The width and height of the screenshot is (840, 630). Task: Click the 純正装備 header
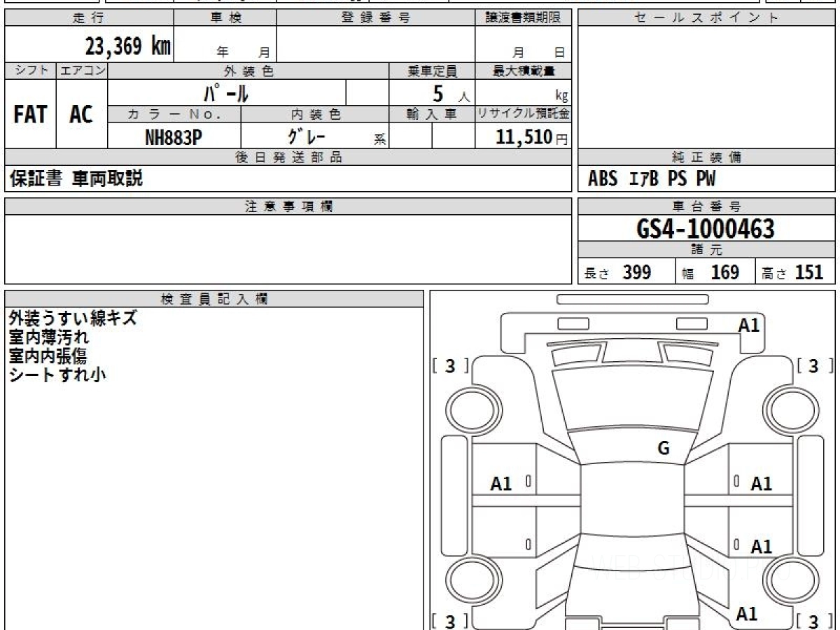(706, 157)
